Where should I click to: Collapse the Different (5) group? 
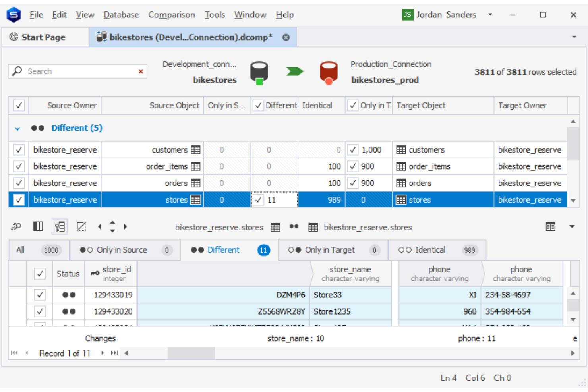pos(17,128)
